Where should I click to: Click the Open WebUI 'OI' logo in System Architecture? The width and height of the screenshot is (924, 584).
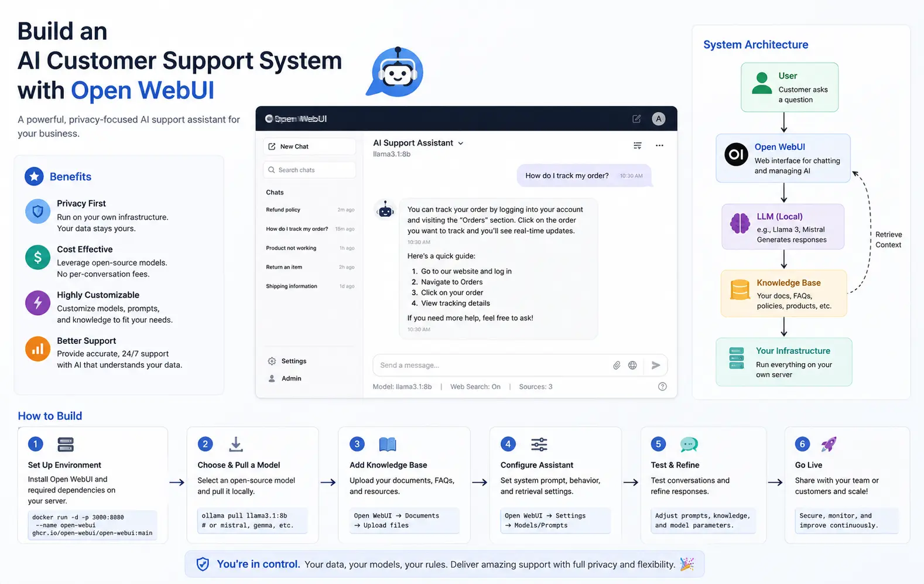point(737,155)
